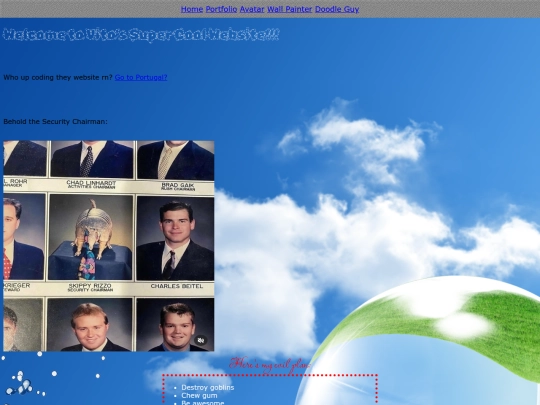Click the Security Chairman yearbook image
This screenshot has height=405, width=540.
109,246
